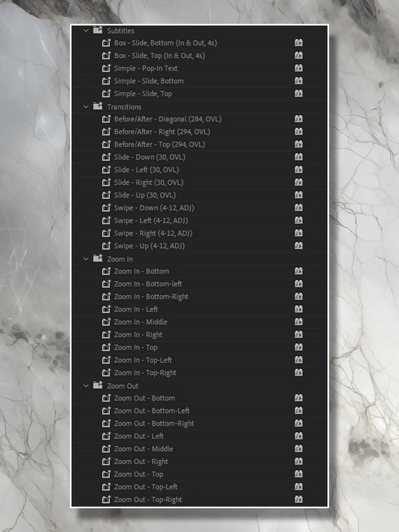Select Before/After - Right preset
The height and width of the screenshot is (532, 399).
tap(162, 132)
